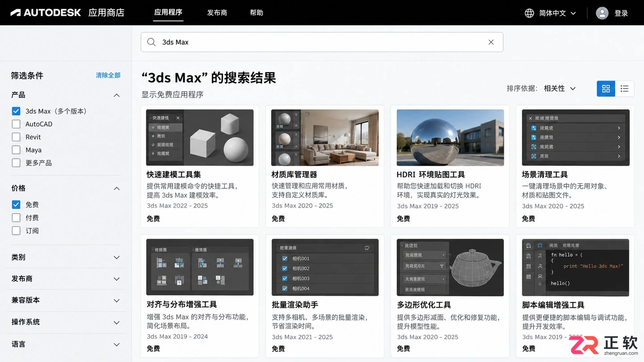The height and width of the screenshot is (362, 644).
Task: Open 批量渲染助手 thumbnail image
Action: tap(325, 267)
